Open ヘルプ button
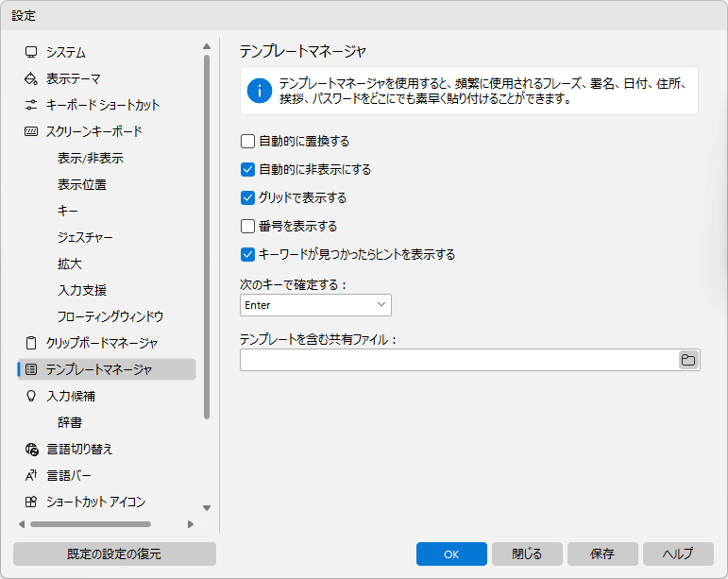Viewport: 728px width, 579px height. 678,553
